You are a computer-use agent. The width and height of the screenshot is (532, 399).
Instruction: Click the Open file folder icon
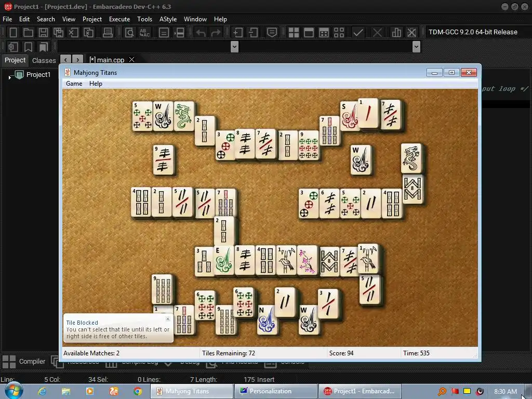28,33
